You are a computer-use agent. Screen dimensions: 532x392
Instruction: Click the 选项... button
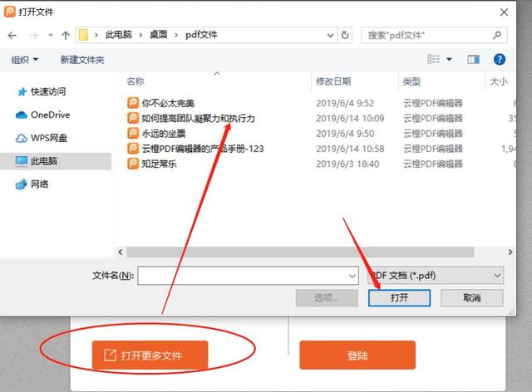pyautogui.click(x=327, y=298)
